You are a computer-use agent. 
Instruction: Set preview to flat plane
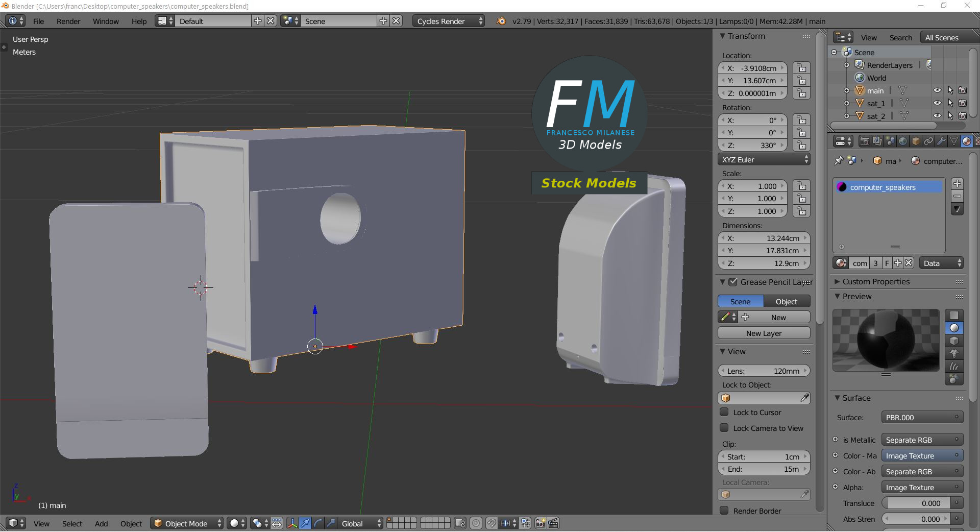point(954,315)
